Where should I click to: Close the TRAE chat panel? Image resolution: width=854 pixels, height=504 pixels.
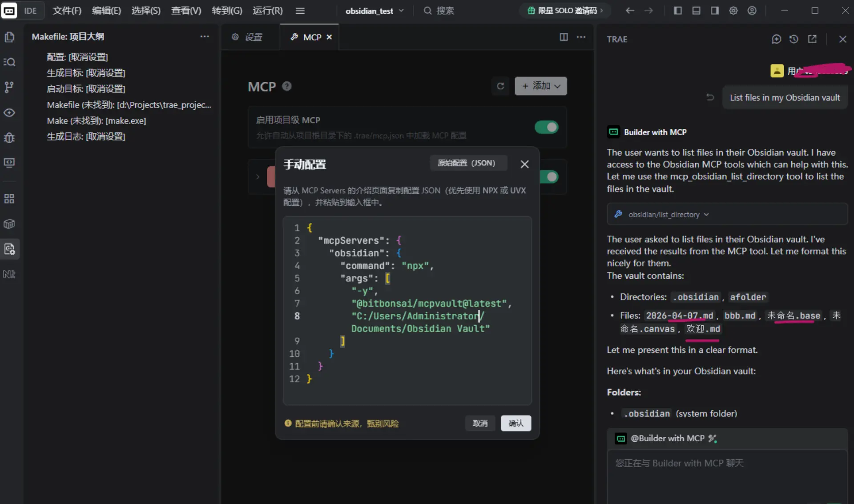tap(842, 39)
